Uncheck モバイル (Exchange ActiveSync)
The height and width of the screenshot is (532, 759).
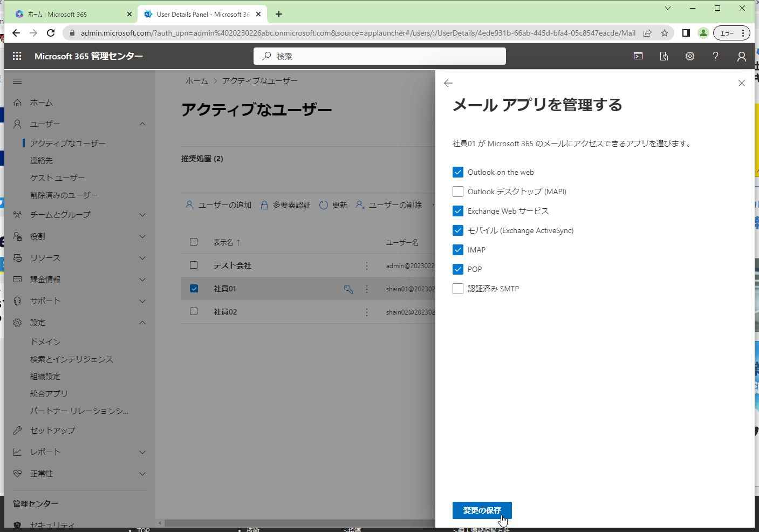point(458,230)
